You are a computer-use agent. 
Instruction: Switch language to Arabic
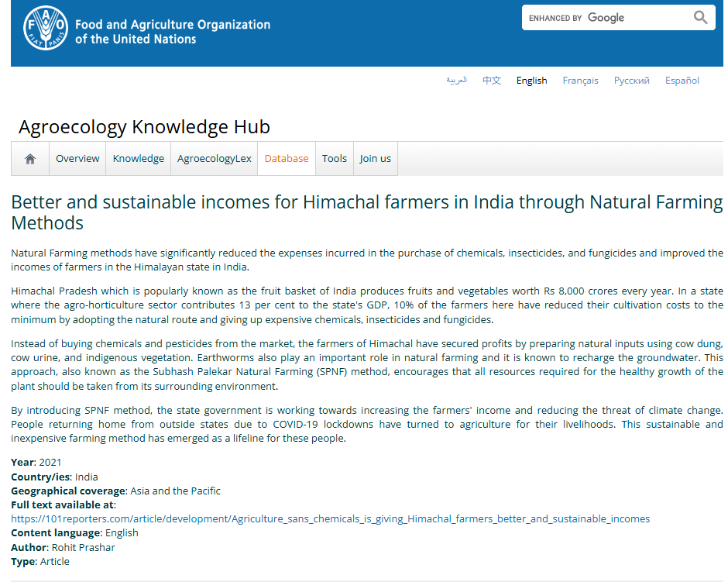[456, 81]
